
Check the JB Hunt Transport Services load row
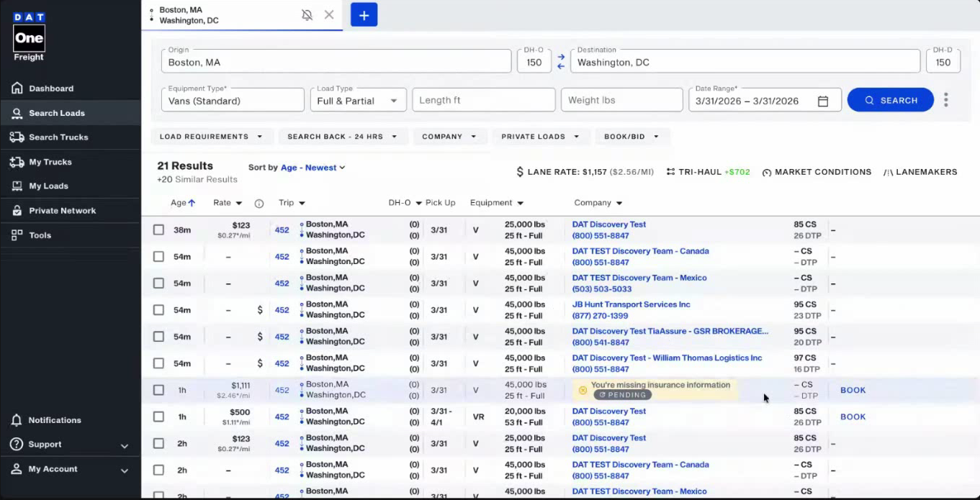[158, 310]
